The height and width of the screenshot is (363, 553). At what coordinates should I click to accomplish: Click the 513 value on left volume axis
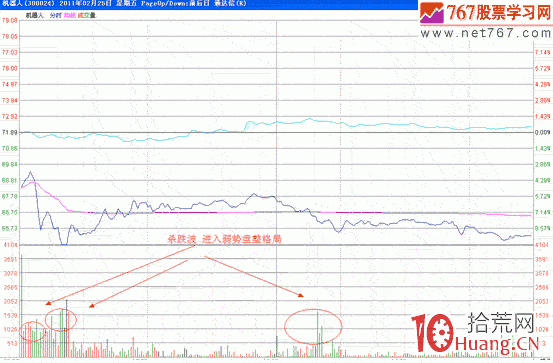[x=12, y=343]
